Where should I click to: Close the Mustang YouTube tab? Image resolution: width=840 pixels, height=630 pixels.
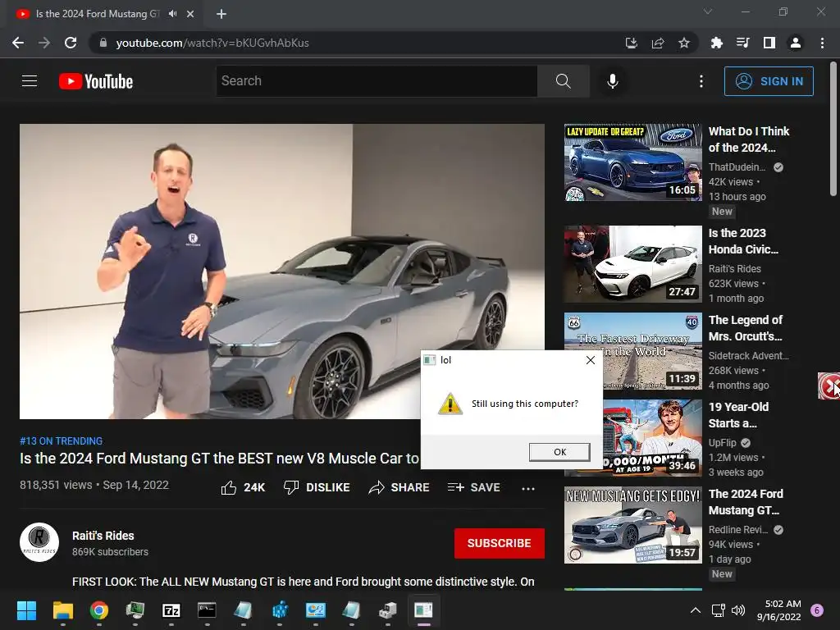[x=190, y=14]
